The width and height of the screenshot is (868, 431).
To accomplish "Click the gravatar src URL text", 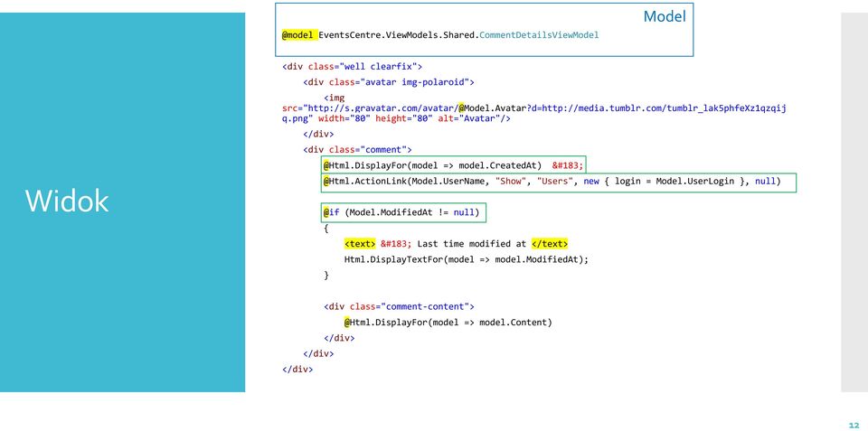I will [534, 108].
